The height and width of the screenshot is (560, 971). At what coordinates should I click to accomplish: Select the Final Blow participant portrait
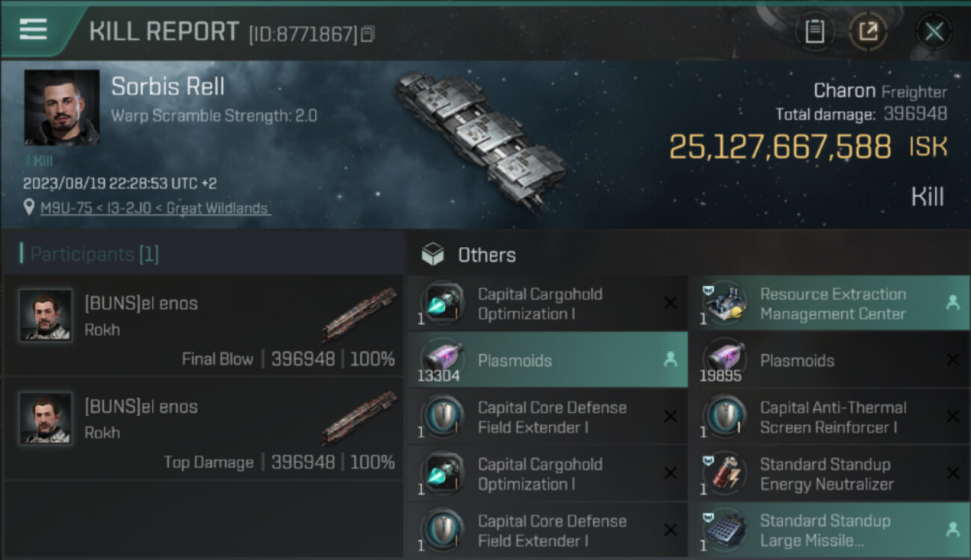[46, 316]
